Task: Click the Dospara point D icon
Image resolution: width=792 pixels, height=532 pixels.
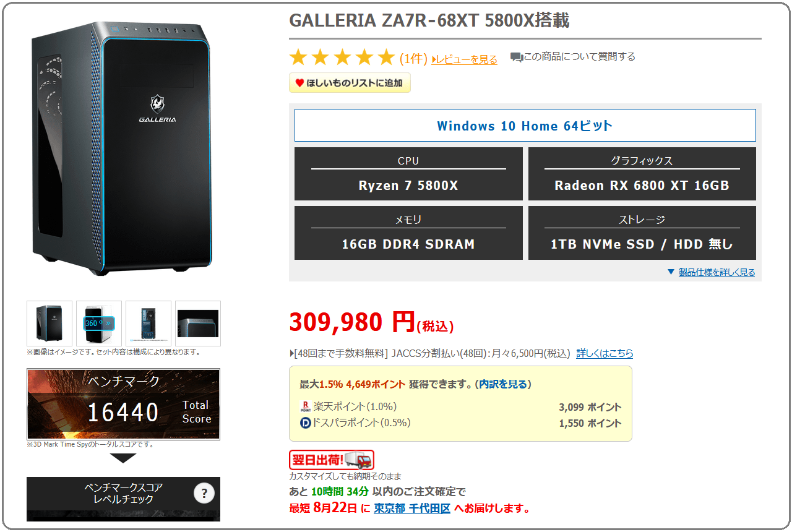Action: point(305,423)
